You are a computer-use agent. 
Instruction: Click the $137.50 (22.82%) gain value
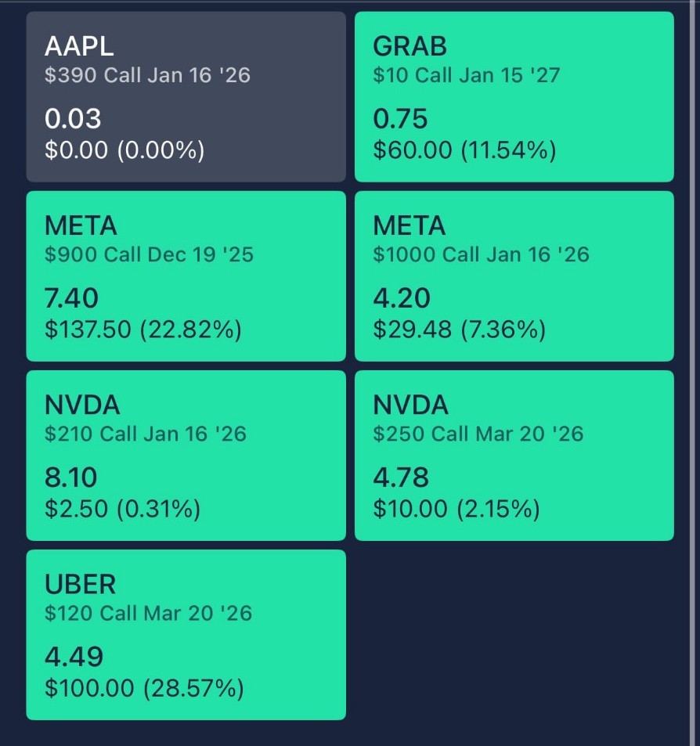(x=143, y=330)
